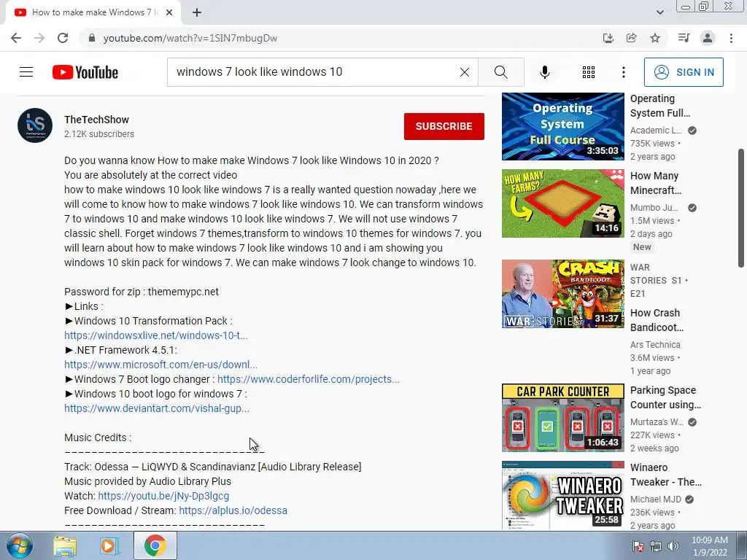Go back with the browser back arrow
This screenshot has width=747, height=560.
tap(16, 38)
